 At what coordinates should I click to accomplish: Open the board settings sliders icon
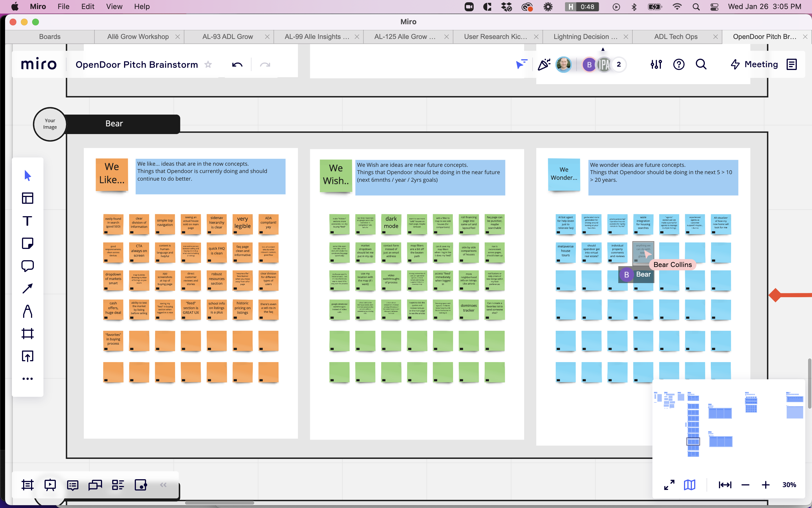pyautogui.click(x=656, y=64)
